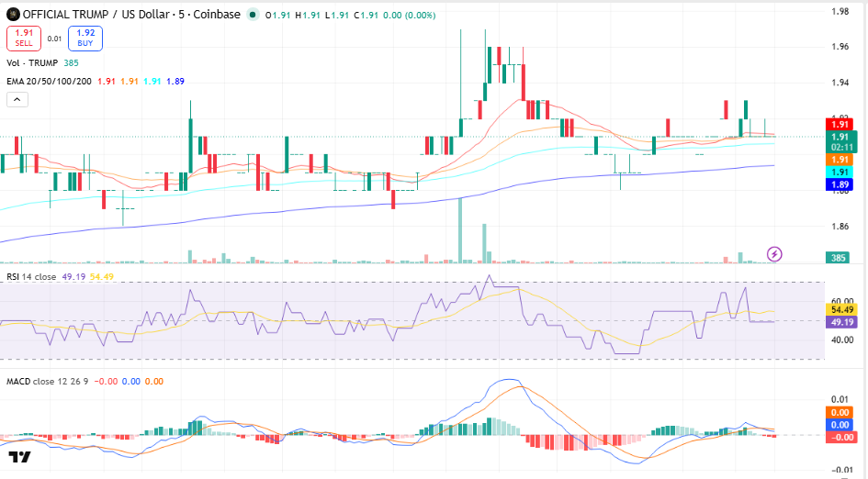Click the red 1.91 EMA price tag
868x479 pixels.
pos(840,125)
